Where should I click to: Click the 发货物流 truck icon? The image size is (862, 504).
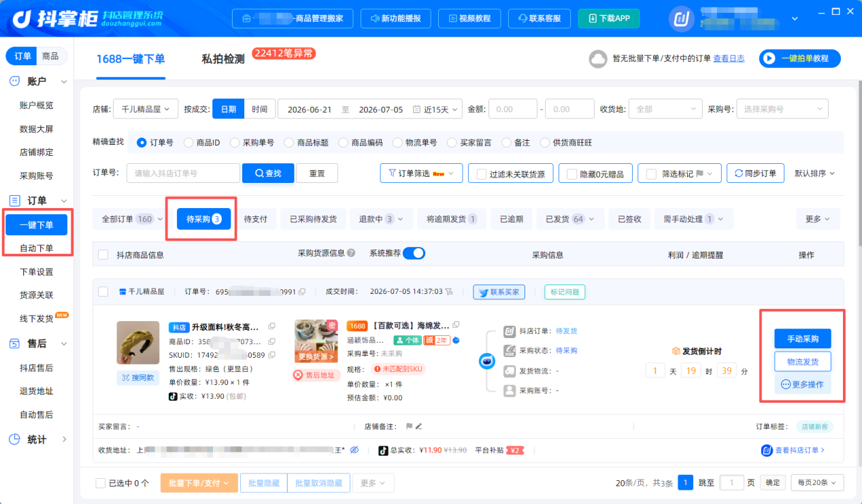pos(509,371)
